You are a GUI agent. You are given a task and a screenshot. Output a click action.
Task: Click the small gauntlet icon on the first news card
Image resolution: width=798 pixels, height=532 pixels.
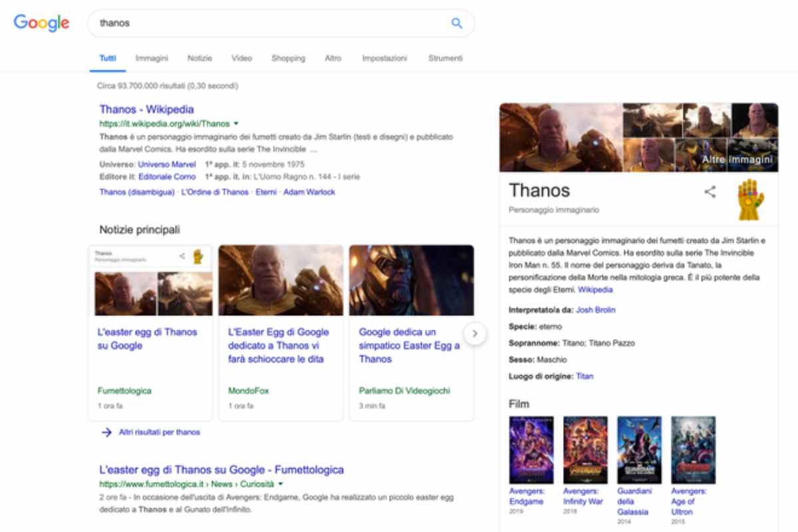click(x=198, y=255)
